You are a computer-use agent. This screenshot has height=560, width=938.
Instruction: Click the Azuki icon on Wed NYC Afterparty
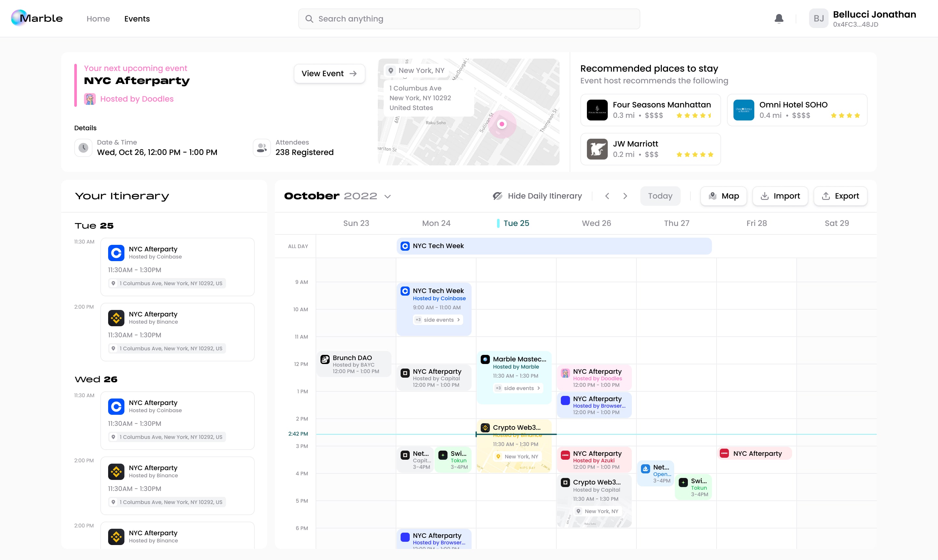point(565,455)
